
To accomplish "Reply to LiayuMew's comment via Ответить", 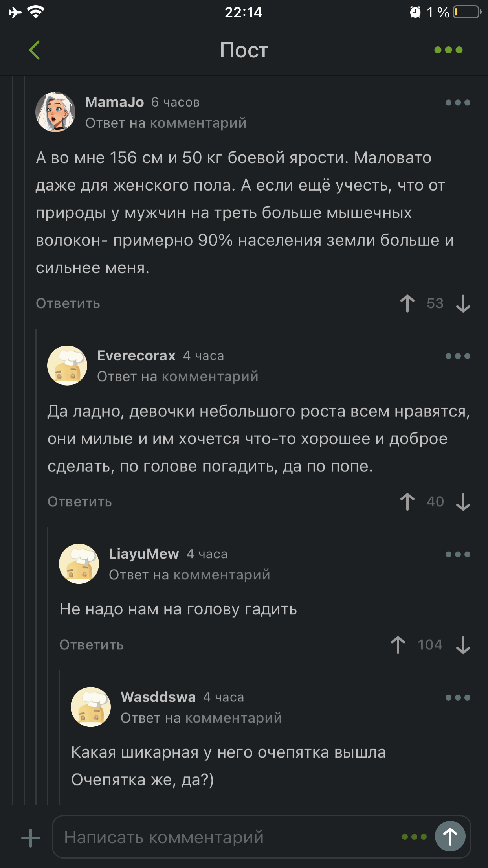I will [x=92, y=645].
